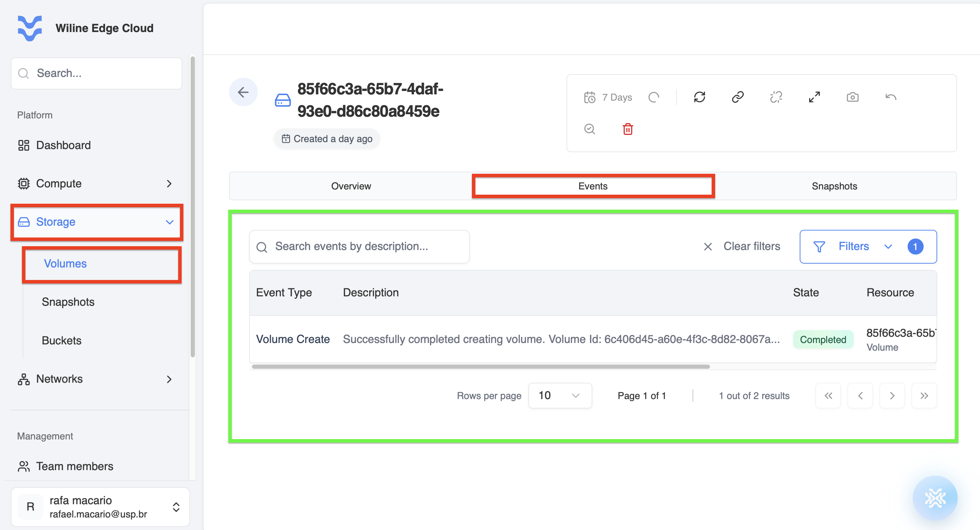Click the Dashboard grid icon
This screenshot has width=980, height=530.
24,146
